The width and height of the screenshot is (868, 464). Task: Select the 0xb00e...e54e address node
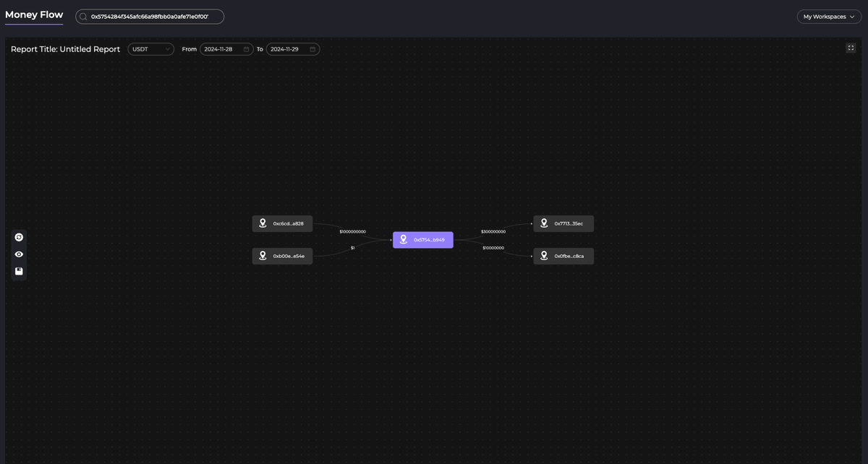pyautogui.click(x=289, y=256)
